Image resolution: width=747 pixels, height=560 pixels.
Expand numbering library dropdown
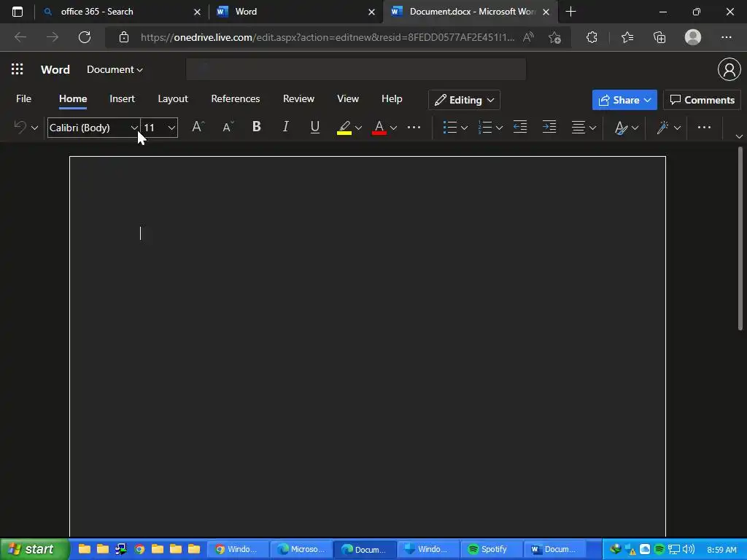(499, 128)
